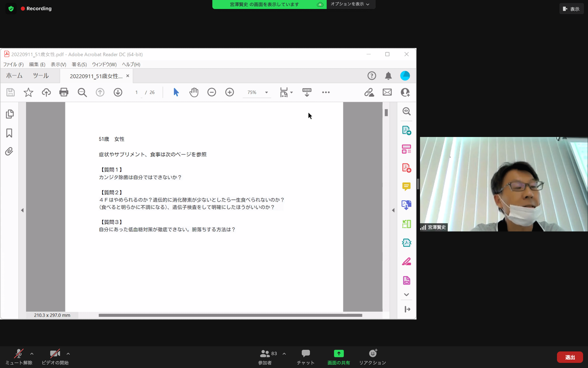The height and width of the screenshot is (368, 588).
Task: Open the 編集 menu
Action: 37,64
